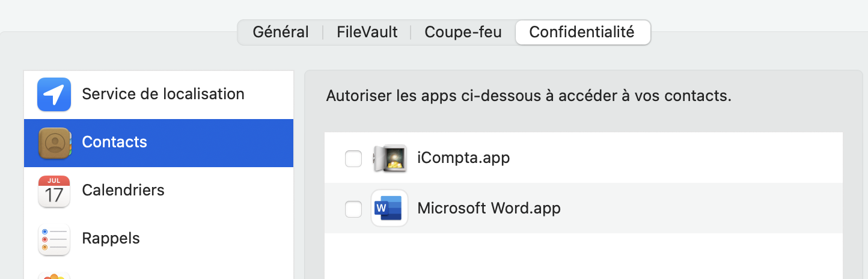Choose the Calendriers text label in sidebar
This screenshot has height=279, width=868.
123,191
